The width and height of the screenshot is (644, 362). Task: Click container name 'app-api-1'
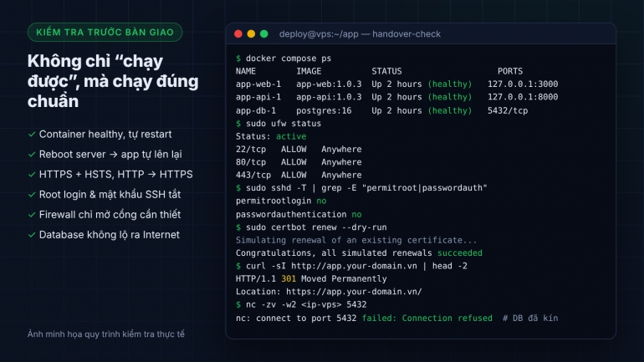[258, 97]
